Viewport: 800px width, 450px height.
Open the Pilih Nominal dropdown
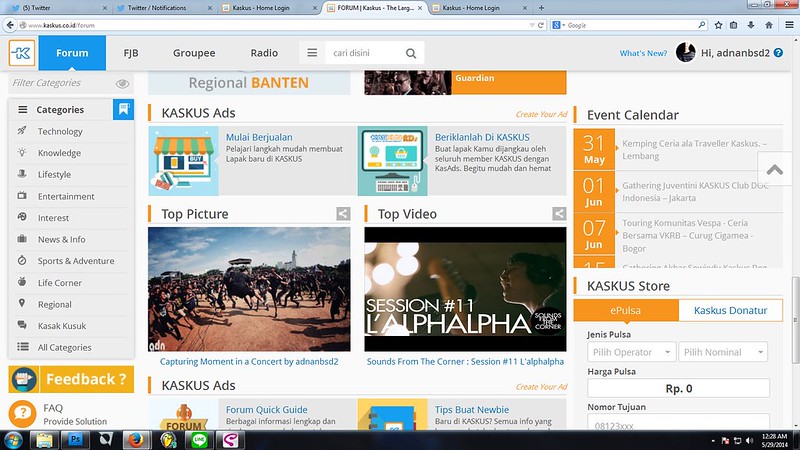tap(723, 352)
